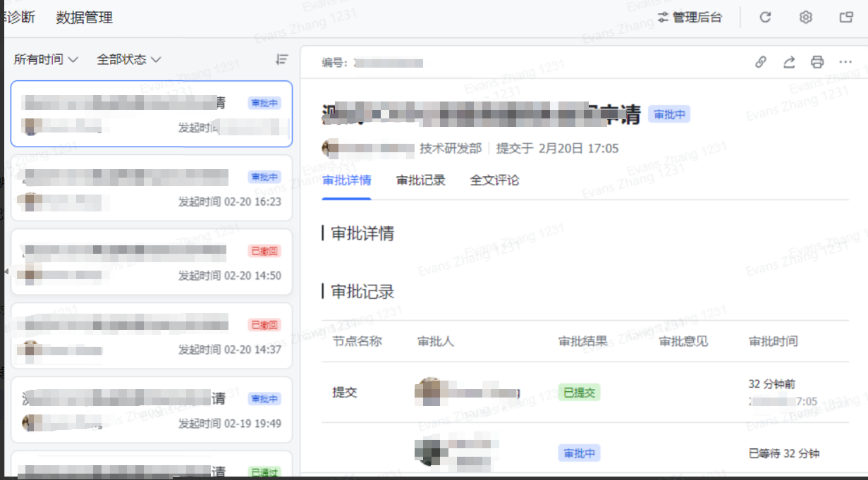868x480 pixels.
Task: Switch to the 数据管理 menu item
Action: (85, 18)
